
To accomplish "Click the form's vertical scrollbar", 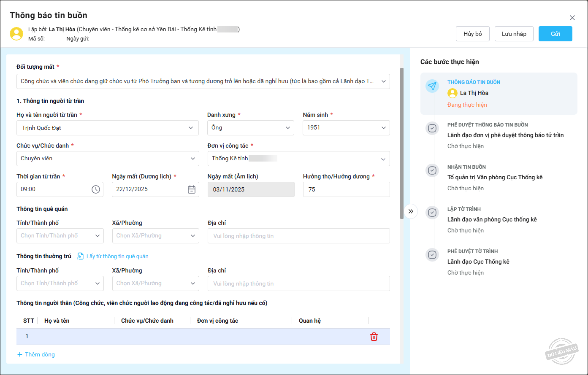I will (x=402, y=143).
